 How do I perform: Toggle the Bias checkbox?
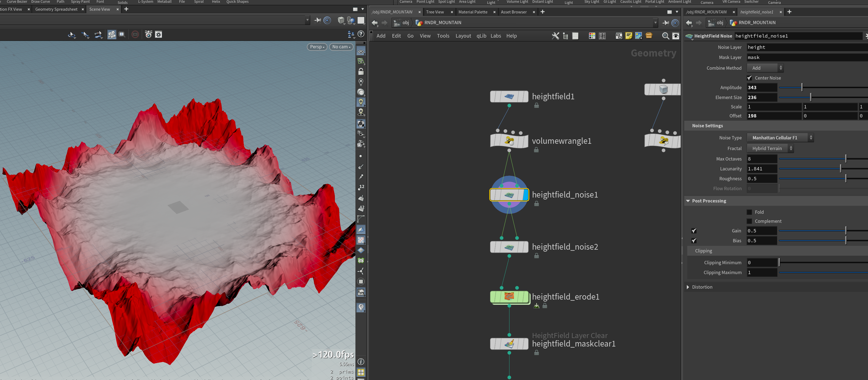(694, 241)
